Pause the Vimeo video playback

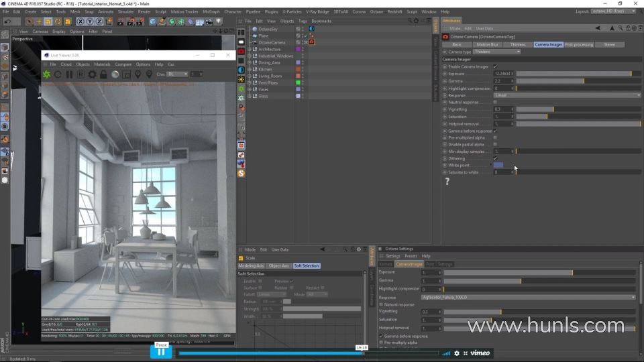coord(161,352)
